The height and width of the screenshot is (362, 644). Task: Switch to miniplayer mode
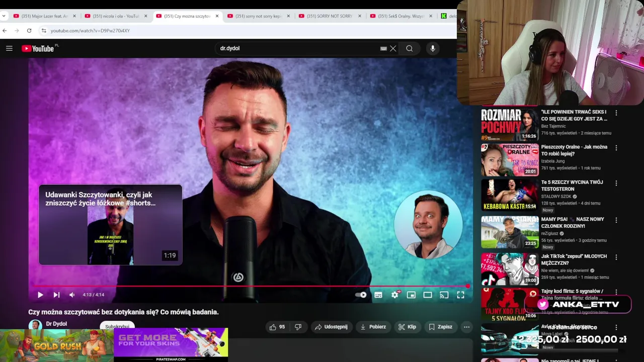point(411,295)
